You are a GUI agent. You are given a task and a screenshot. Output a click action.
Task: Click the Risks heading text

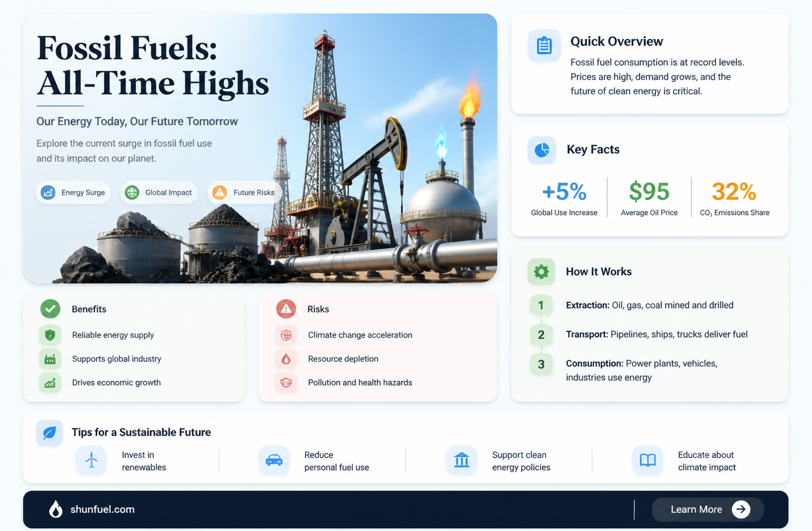[x=318, y=309]
